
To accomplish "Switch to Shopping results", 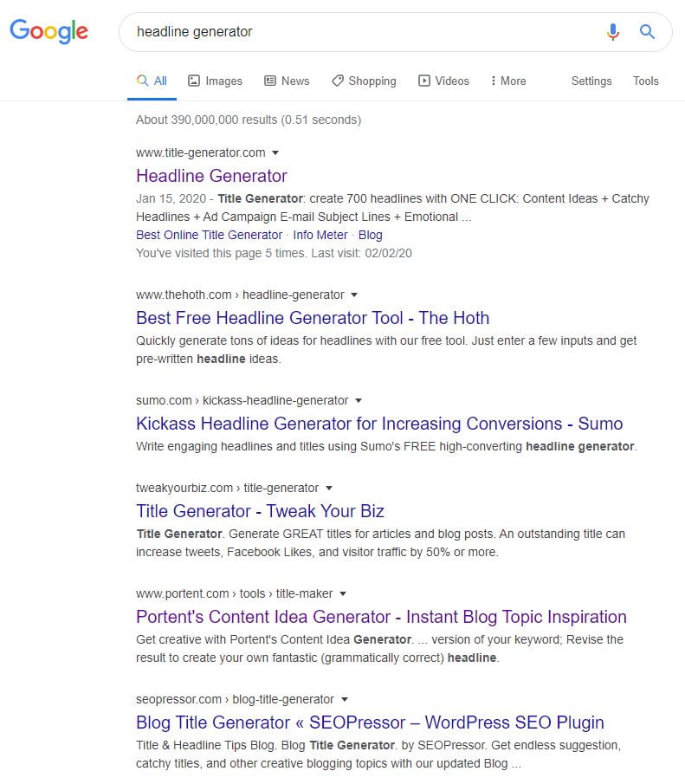I will click(364, 81).
